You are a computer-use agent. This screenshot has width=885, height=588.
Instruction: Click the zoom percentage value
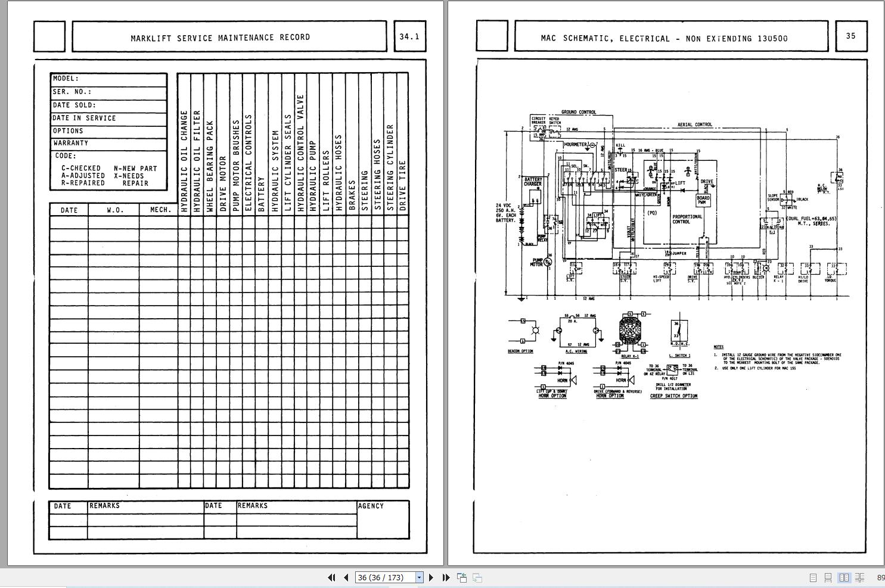coord(880,577)
